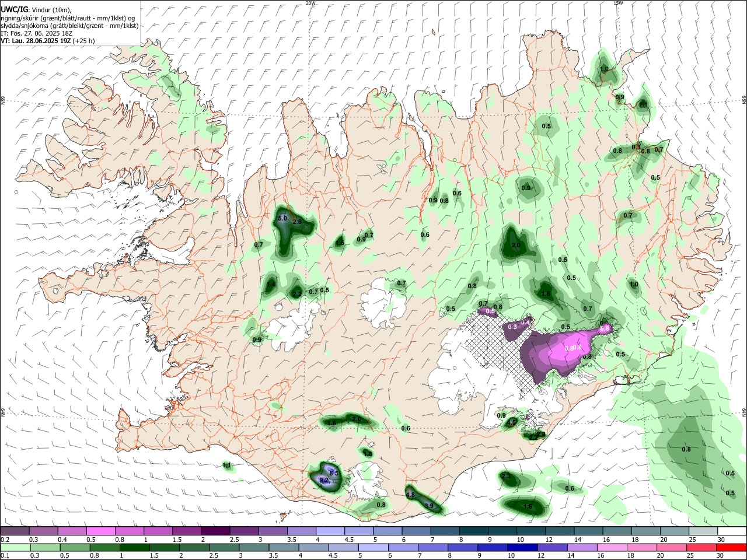Pick the darkest green 1–1.5 rain legend swatch
This screenshot has width=747, height=560.
tap(134, 547)
